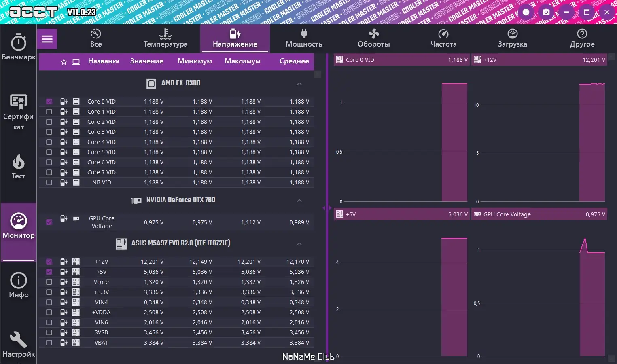Viewport: 617px width, 364px height.
Task: Click the voltage icon in GPU Core Voltage row
Action: pos(64,218)
